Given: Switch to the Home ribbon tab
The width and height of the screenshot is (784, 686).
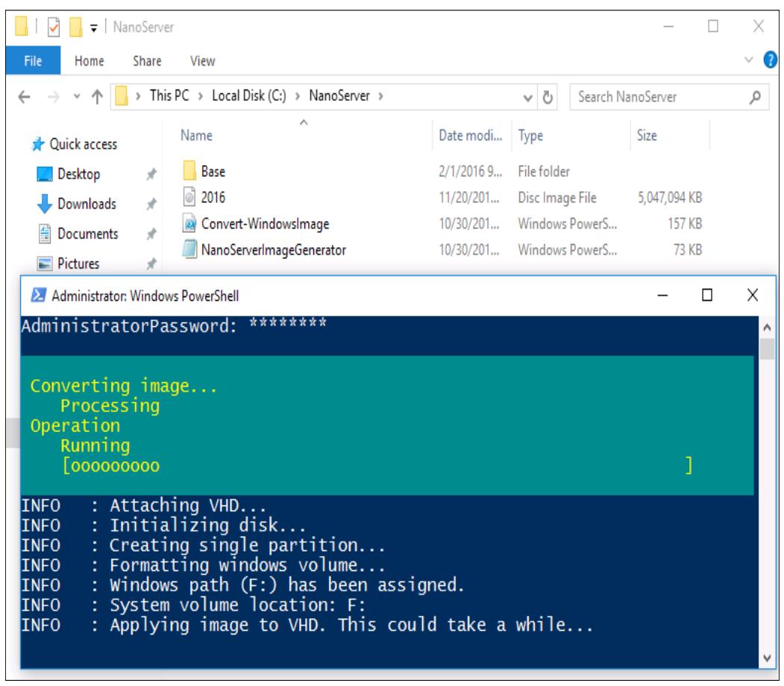Looking at the screenshot, I should 89,60.
